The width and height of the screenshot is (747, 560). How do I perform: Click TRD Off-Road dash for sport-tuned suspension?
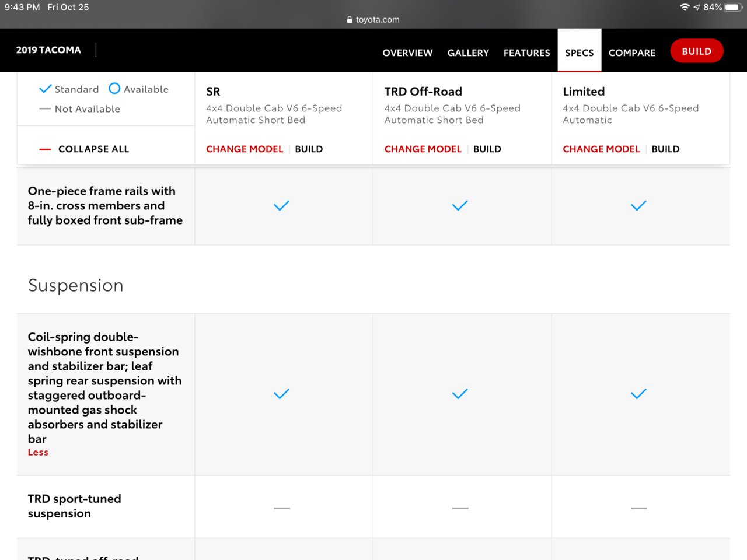pos(460,508)
